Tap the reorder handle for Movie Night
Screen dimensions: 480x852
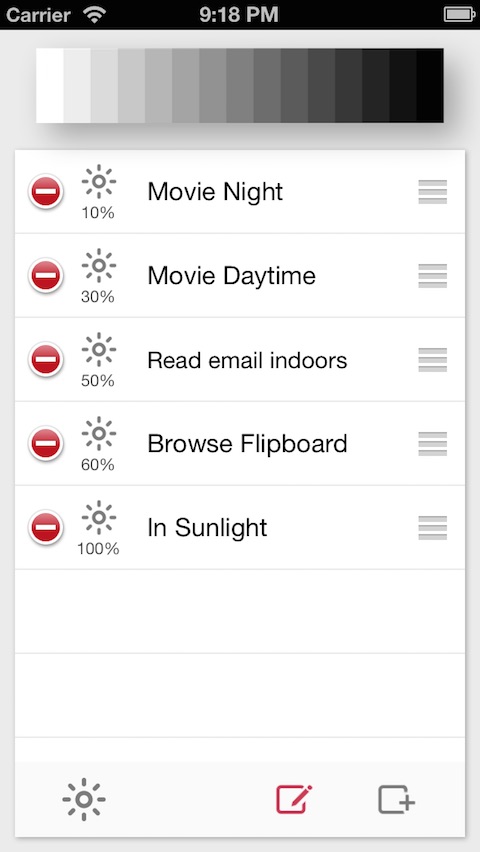coord(433,192)
